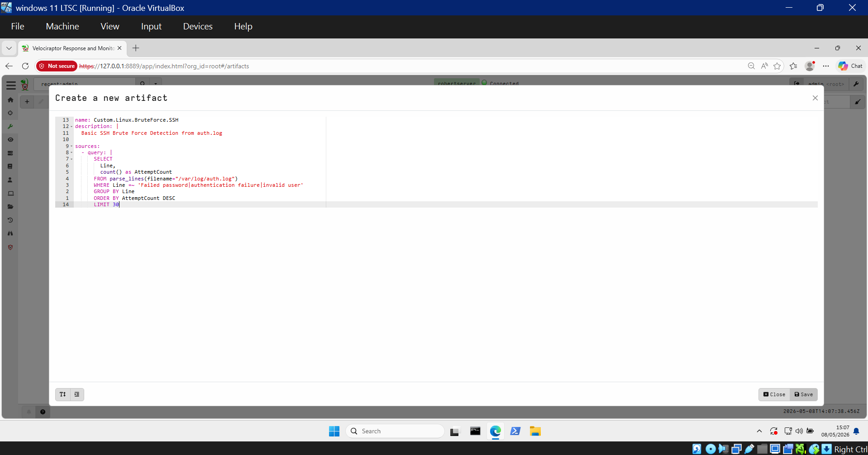Click the wrench settings icon at top right
868x455 pixels.
pos(856,84)
